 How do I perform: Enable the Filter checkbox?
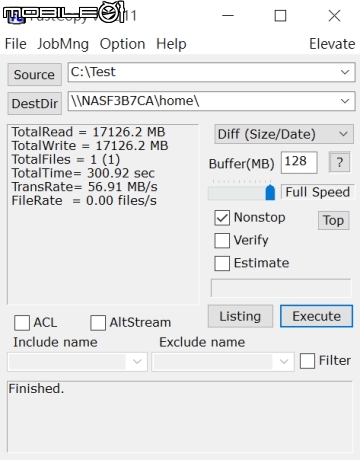(307, 361)
